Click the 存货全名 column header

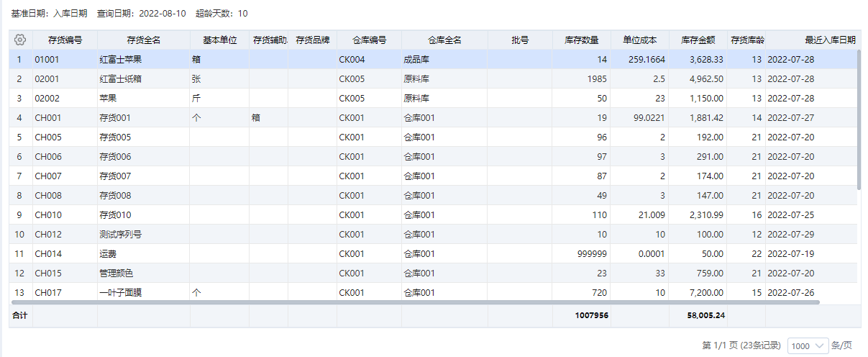(143, 40)
